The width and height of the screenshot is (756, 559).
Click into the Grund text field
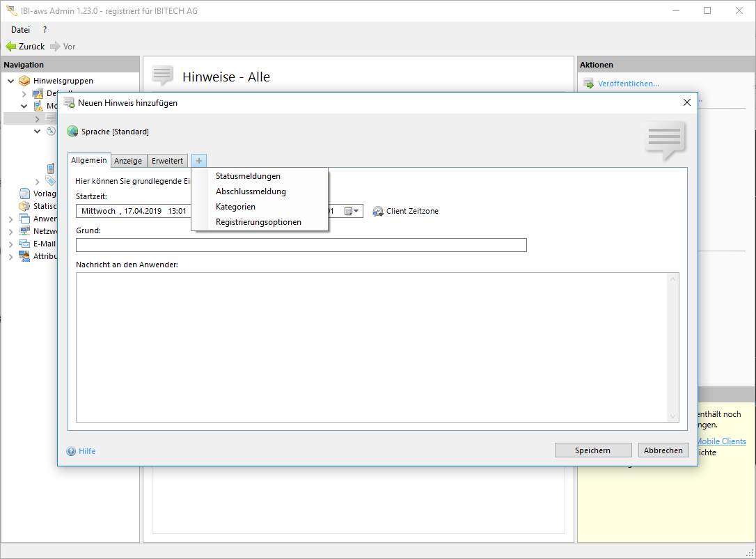[x=301, y=245]
